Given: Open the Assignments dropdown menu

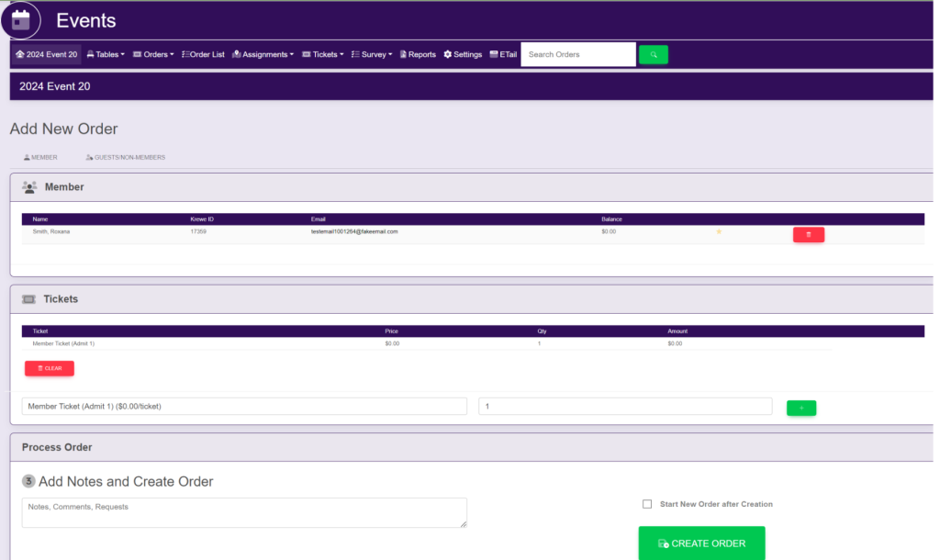Looking at the screenshot, I should [x=263, y=55].
